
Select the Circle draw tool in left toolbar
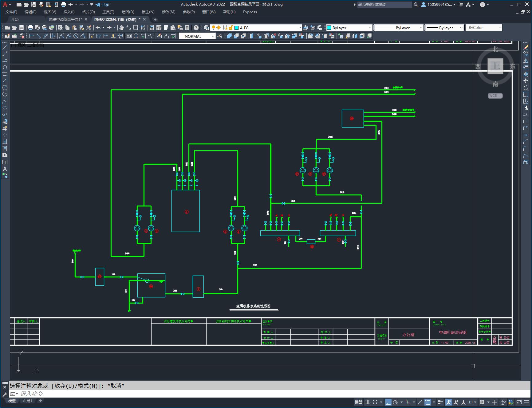[x=5, y=88]
